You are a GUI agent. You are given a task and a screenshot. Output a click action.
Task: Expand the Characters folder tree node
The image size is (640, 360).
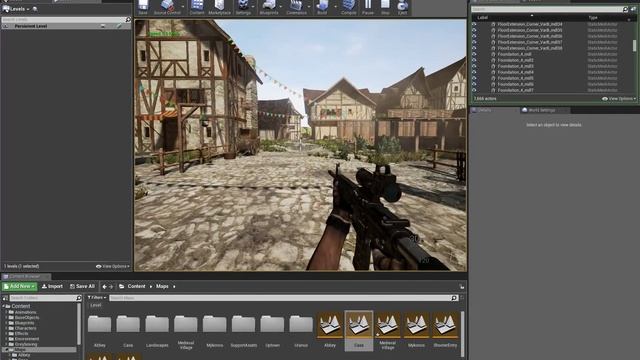[6, 328]
